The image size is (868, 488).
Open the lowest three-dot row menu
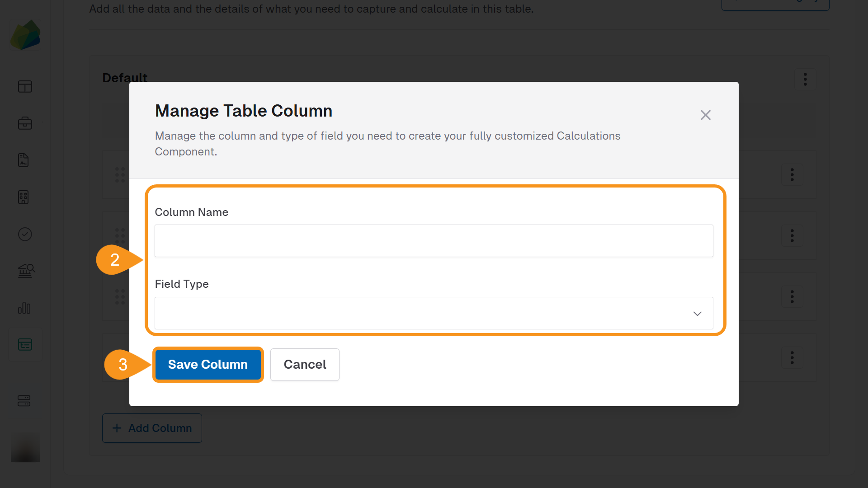(x=793, y=358)
